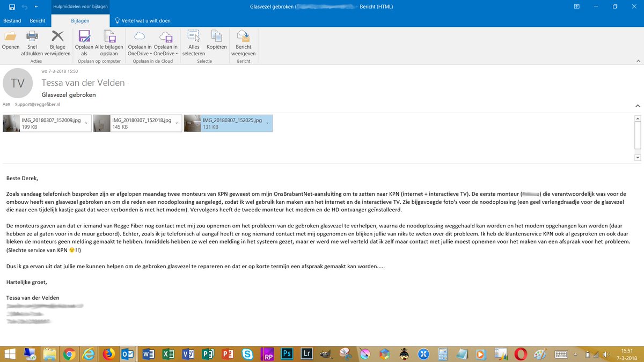This screenshot has width=644, height=362.
Task: Collapse the message header chevron
Action: (638, 106)
